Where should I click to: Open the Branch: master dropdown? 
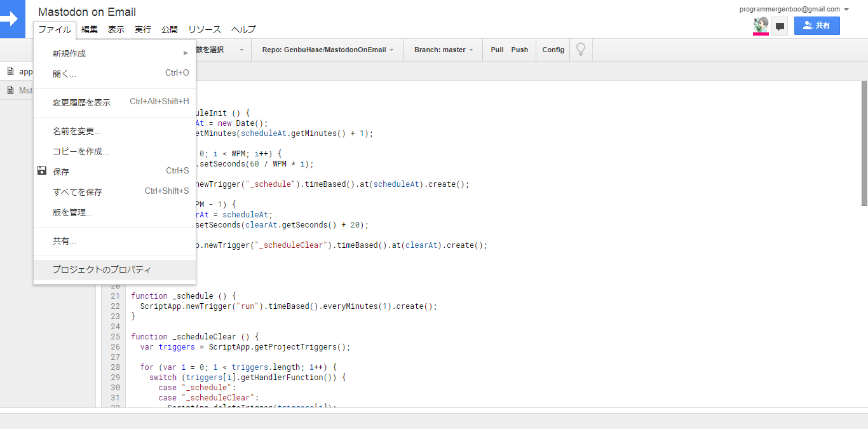444,50
